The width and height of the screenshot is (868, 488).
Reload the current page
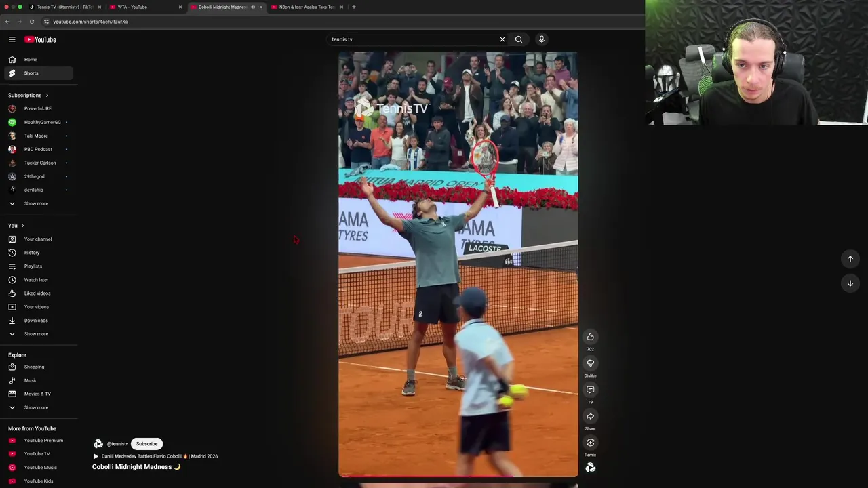pos(31,22)
